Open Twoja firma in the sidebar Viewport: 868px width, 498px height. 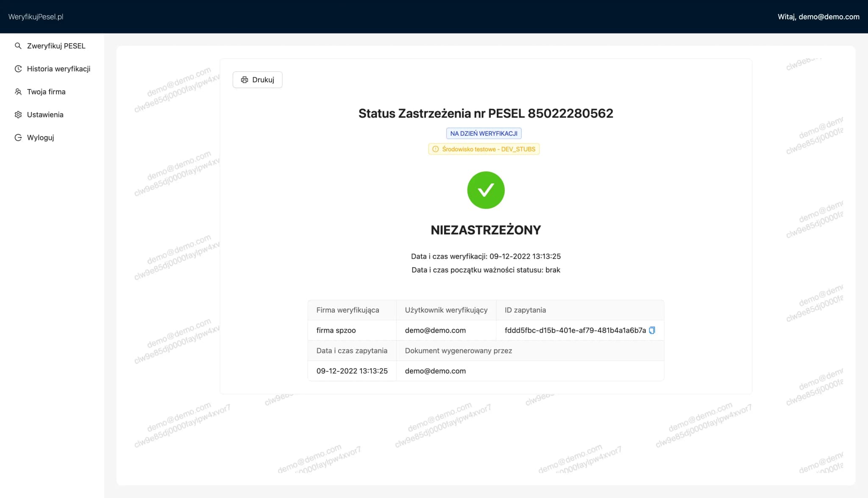(x=46, y=92)
